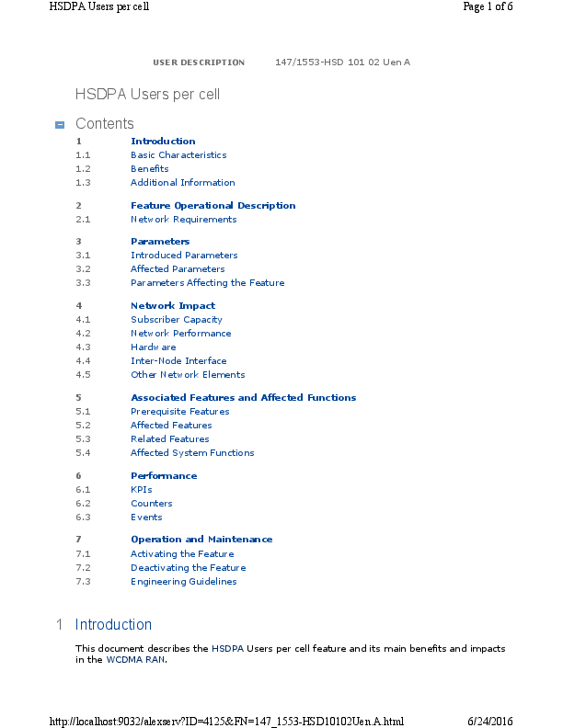563x728 pixels.
Task: Jump to Inter-Node Interface section
Action: [178, 361]
